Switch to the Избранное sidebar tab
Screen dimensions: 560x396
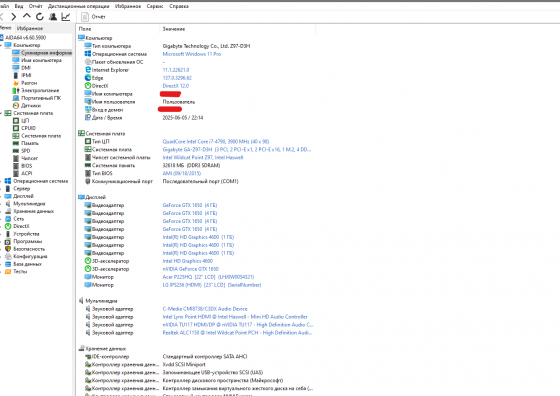tap(30, 28)
